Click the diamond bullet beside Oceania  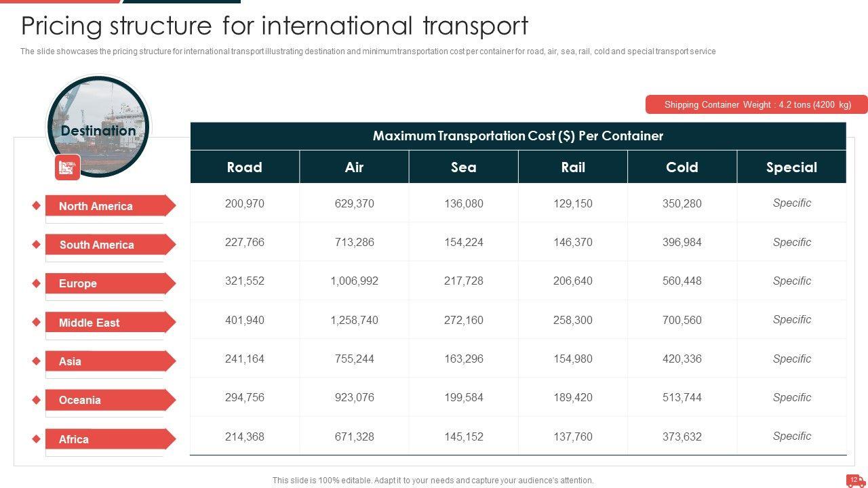point(37,400)
